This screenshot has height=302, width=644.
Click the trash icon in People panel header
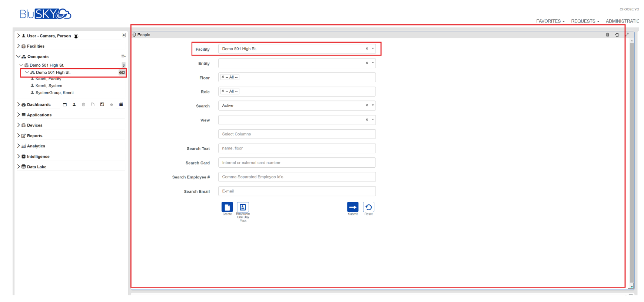[x=607, y=35]
